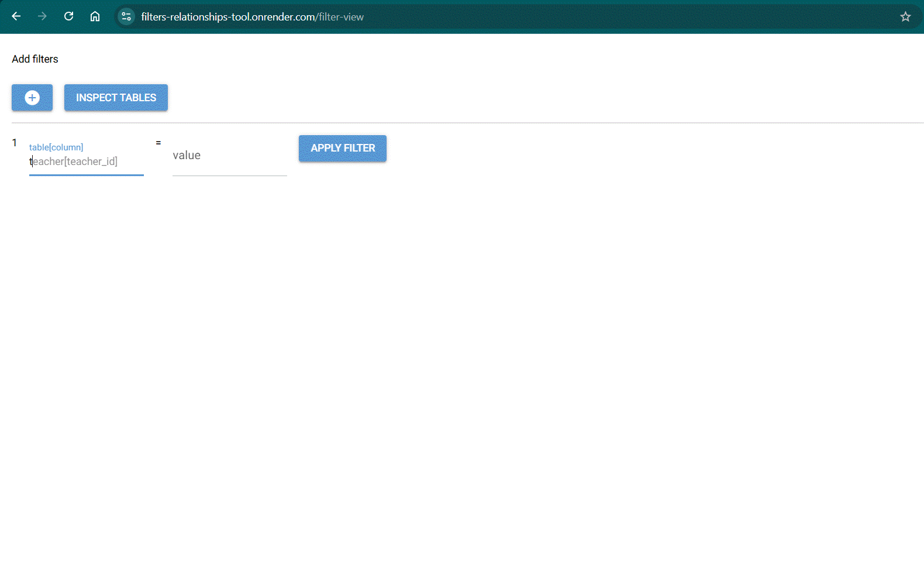The image size is (924, 567).
Task: Click the blue table[column] floating label
Action: [x=56, y=147]
